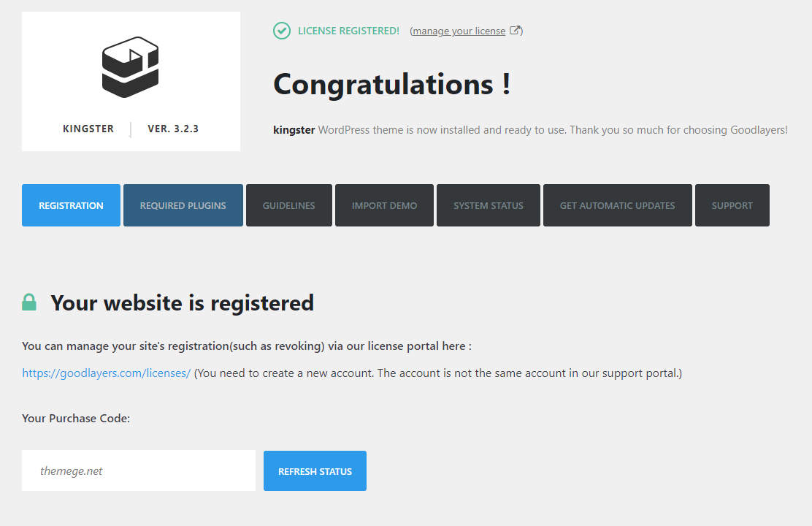Open the Support tab
The height and width of the screenshot is (526, 812).
732,205
